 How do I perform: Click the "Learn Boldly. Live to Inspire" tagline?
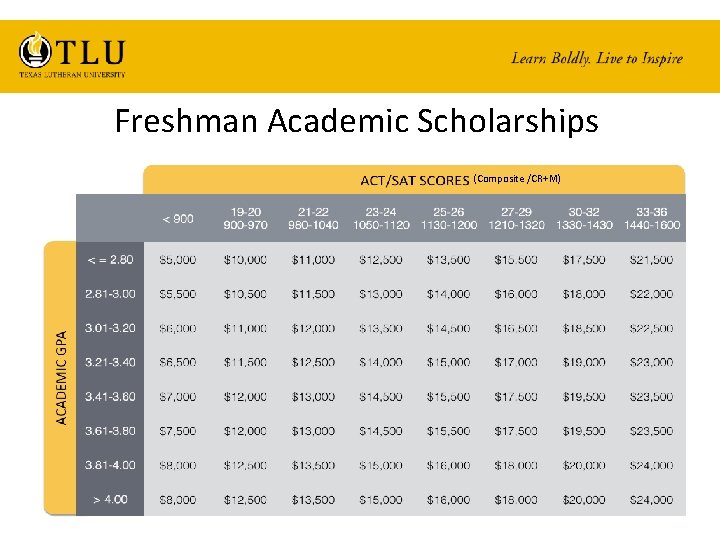597,58
